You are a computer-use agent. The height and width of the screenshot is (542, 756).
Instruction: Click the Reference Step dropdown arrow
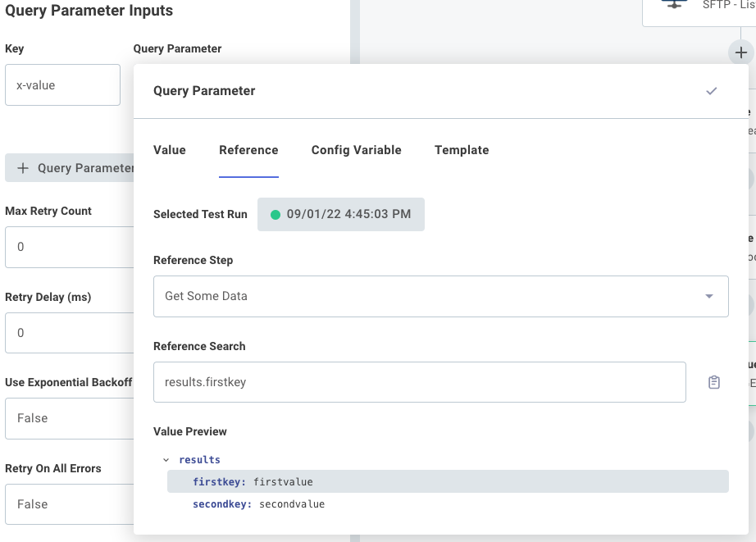(x=708, y=296)
